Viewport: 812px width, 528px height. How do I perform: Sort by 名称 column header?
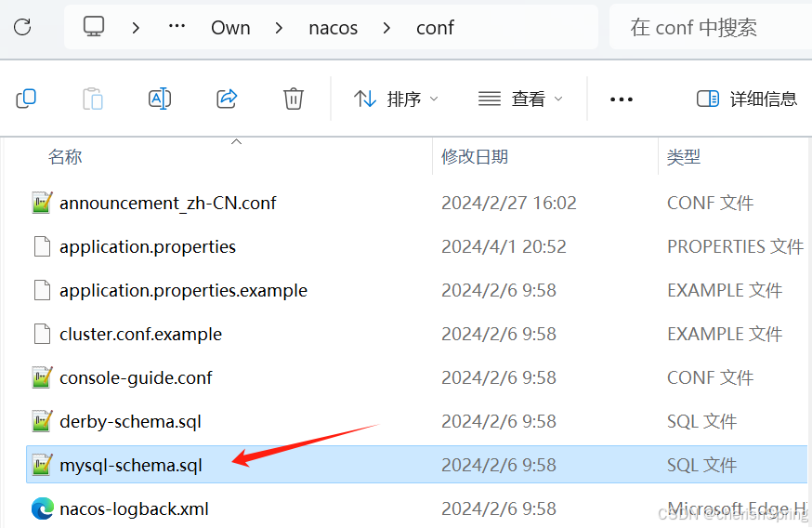pos(65,156)
